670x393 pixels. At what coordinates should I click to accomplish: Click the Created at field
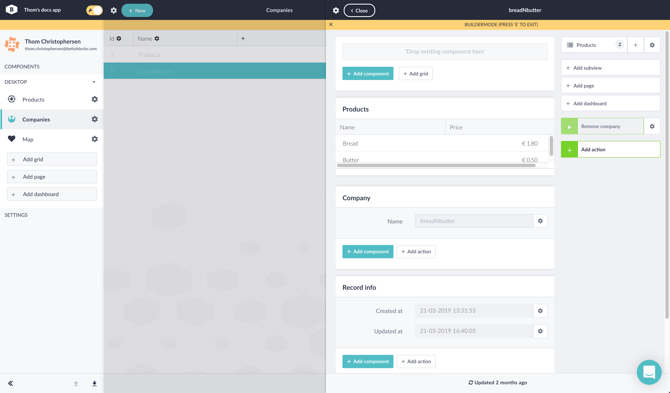tap(474, 311)
